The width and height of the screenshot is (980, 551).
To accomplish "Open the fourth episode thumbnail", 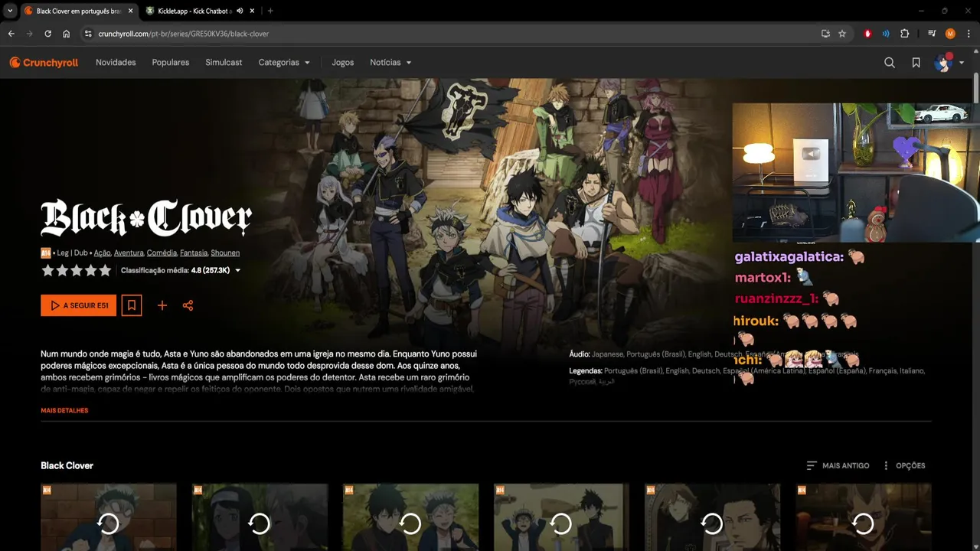I will tap(561, 517).
